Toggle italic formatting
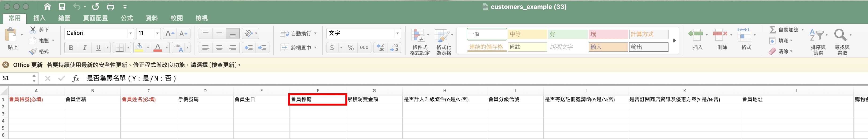Screen dimensions: 868x139 pyautogui.click(x=85, y=48)
